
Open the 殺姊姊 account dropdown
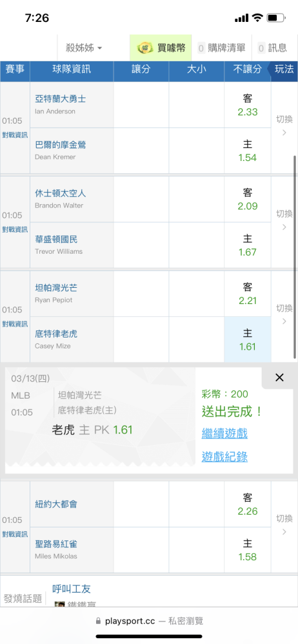[84, 48]
